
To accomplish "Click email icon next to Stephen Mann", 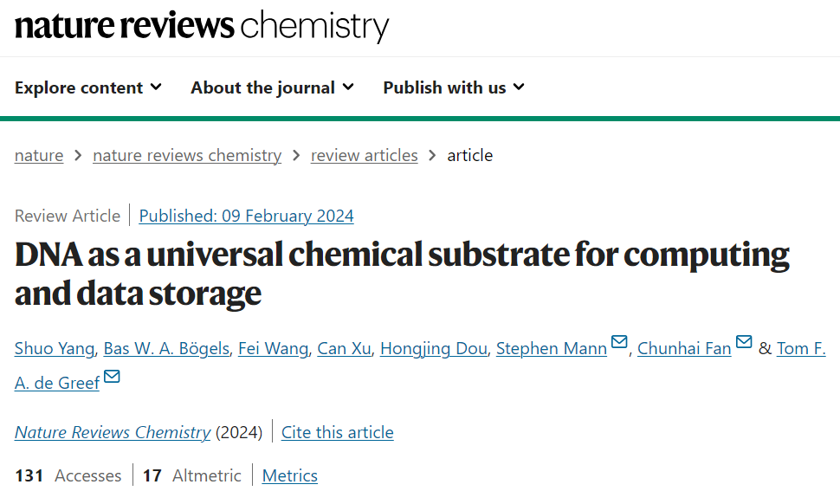I will [619, 343].
